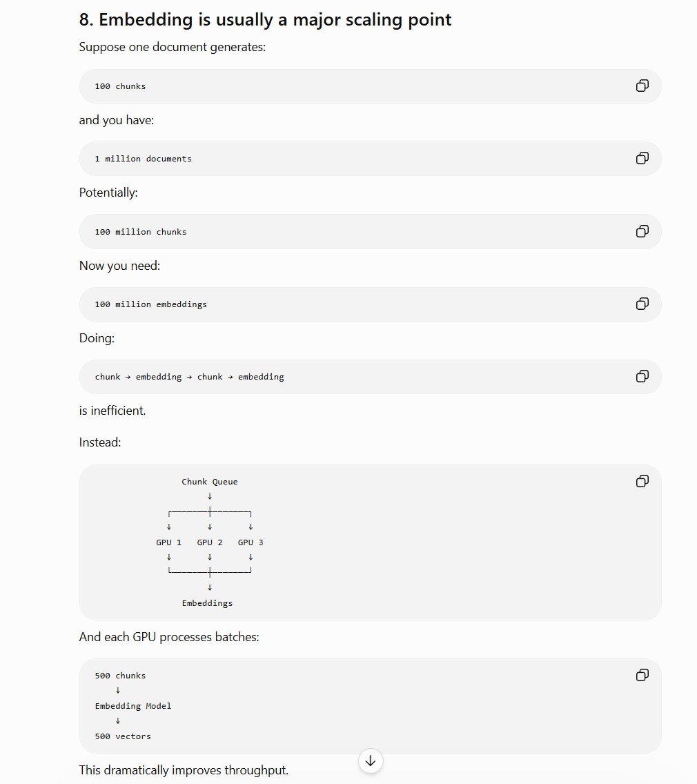Select the 'GPU 2' text in the diagram

[210, 542]
